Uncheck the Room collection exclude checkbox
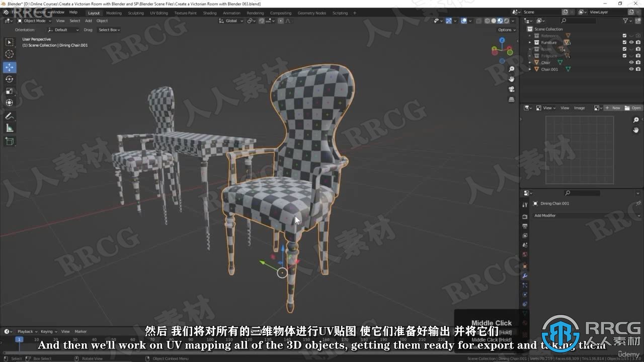Screen dimensions: 644x362 pos(624,49)
